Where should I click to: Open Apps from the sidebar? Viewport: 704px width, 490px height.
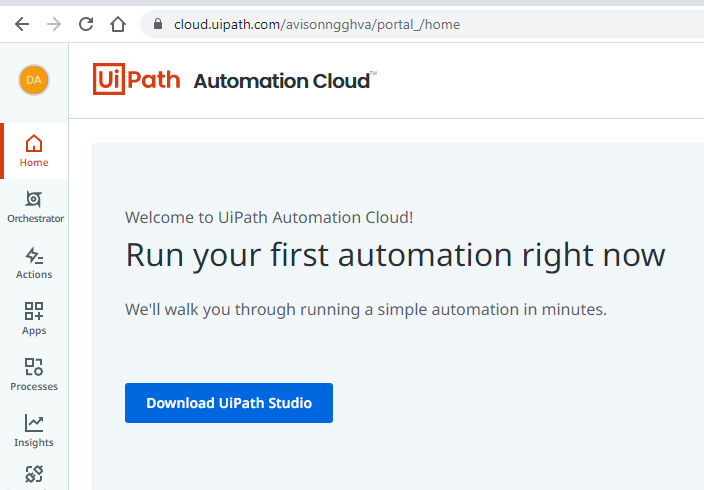pyautogui.click(x=34, y=319)
